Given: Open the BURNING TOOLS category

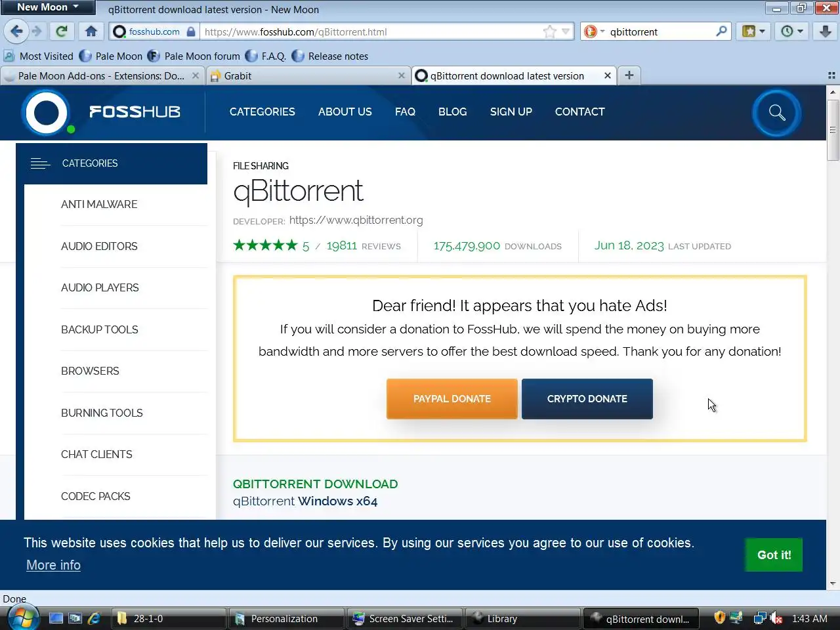Looking at the screenshot, I should pyautogui.click(x=102, y=413).
